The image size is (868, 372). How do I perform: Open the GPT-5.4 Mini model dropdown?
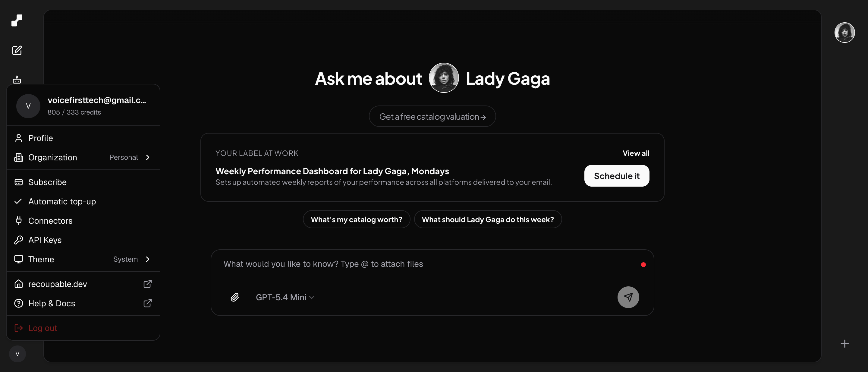285,297
